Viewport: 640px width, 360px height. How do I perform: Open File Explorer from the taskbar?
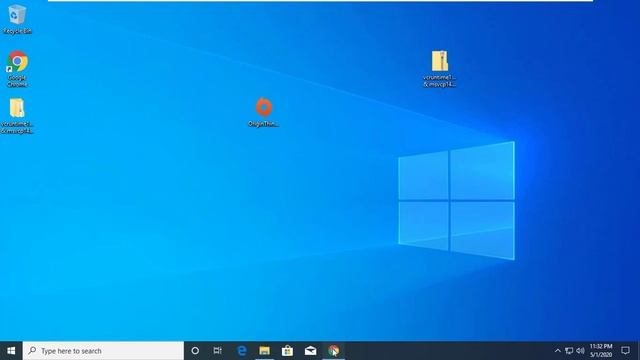[x=264, y=351]
